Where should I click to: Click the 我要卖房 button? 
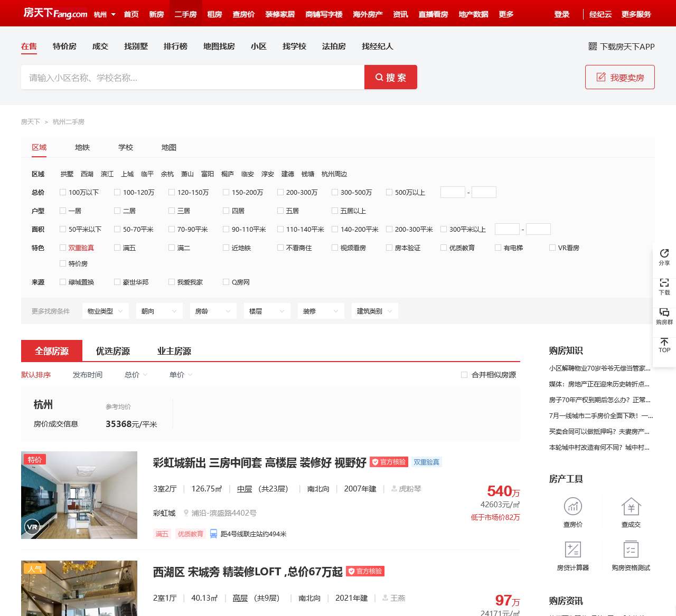619,78
